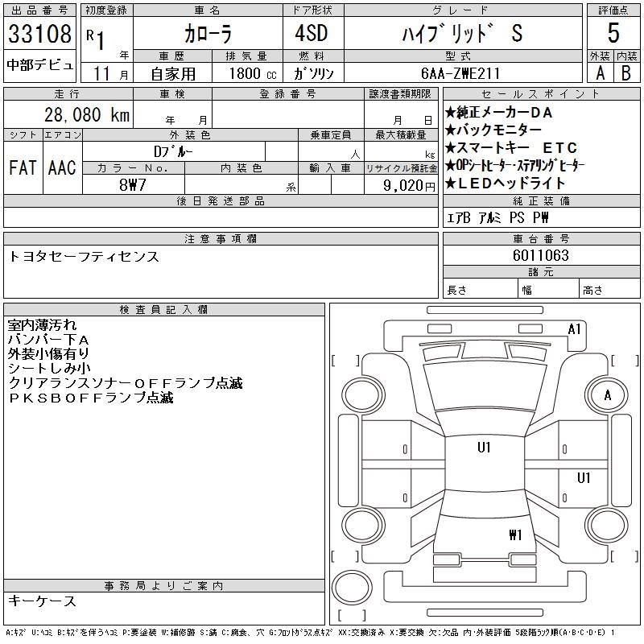The height and width of the screenshot is (644, 644).
Task: Click the displacement 1800 cc
Action: 253,73
